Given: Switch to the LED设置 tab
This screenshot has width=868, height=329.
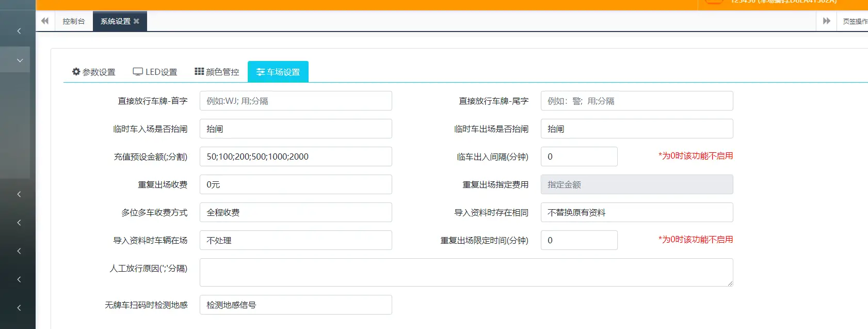Looking at the screenshot, I should (155, 72).
